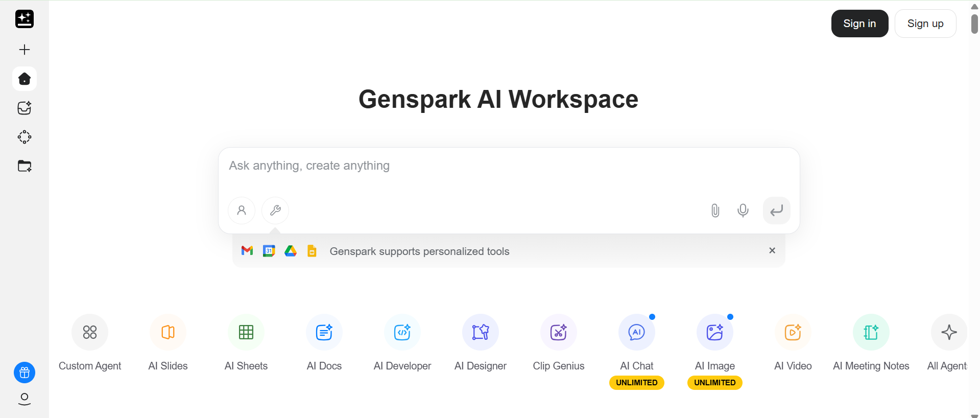Open AI Meeting Notes
The width and height of the screenshot is (980, 418).
[871, 343]
